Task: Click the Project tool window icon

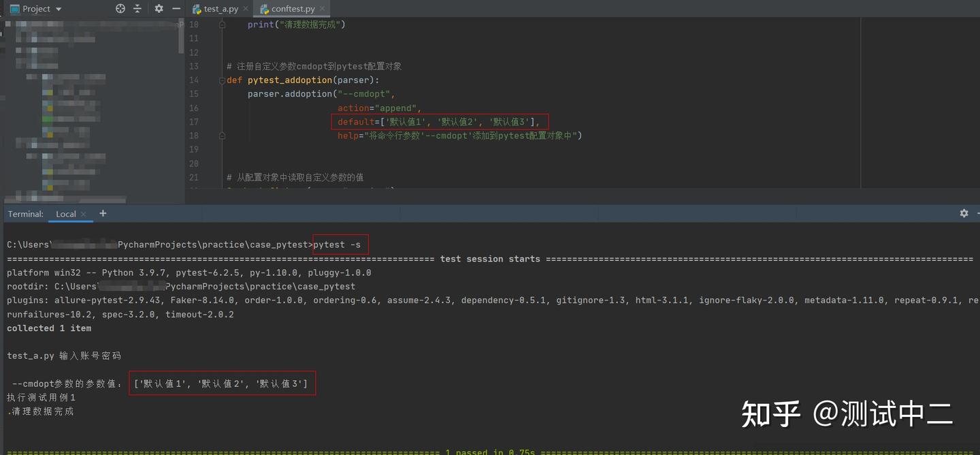Action: pyautogui.click(x=14, y=9)
